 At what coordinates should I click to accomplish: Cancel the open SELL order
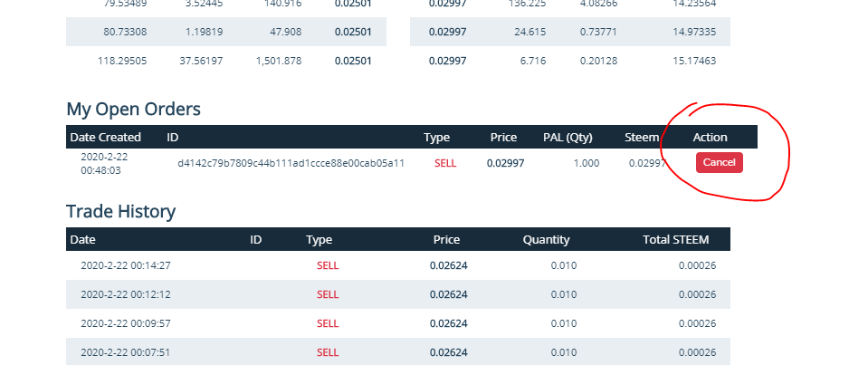pyautogui.click(x=719, y=163)
